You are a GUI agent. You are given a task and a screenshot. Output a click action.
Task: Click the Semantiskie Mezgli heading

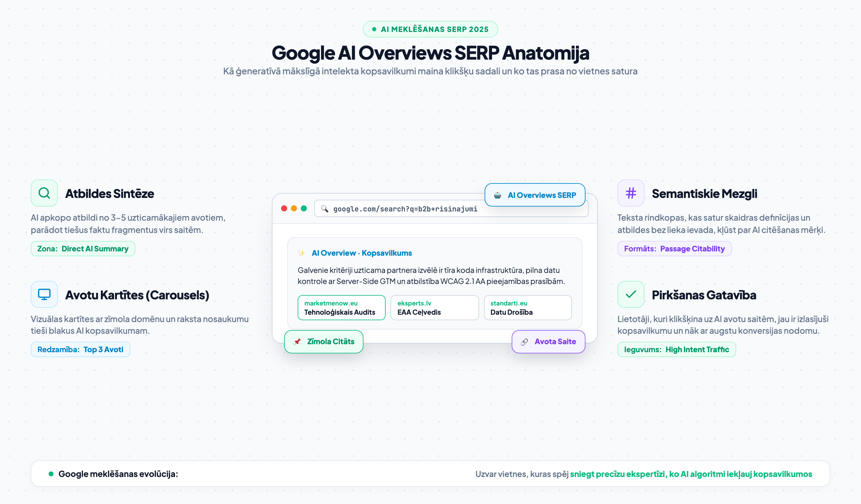(x=704, y=194)
